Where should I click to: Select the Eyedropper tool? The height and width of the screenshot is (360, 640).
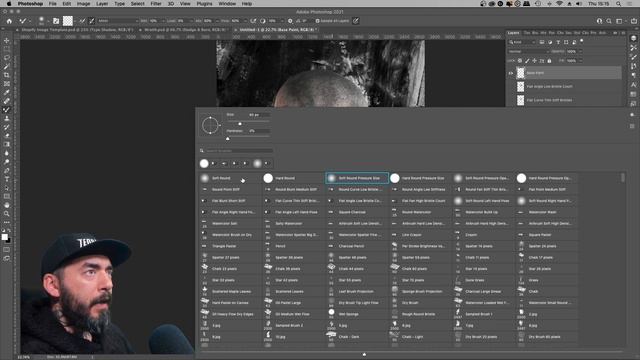[7, 92]
